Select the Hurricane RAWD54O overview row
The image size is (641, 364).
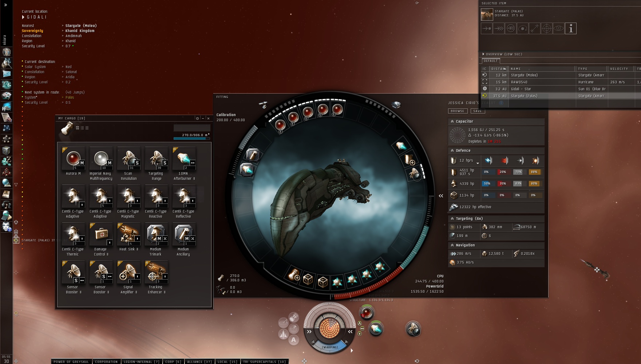pyautogui.click(x=561, y=82)
